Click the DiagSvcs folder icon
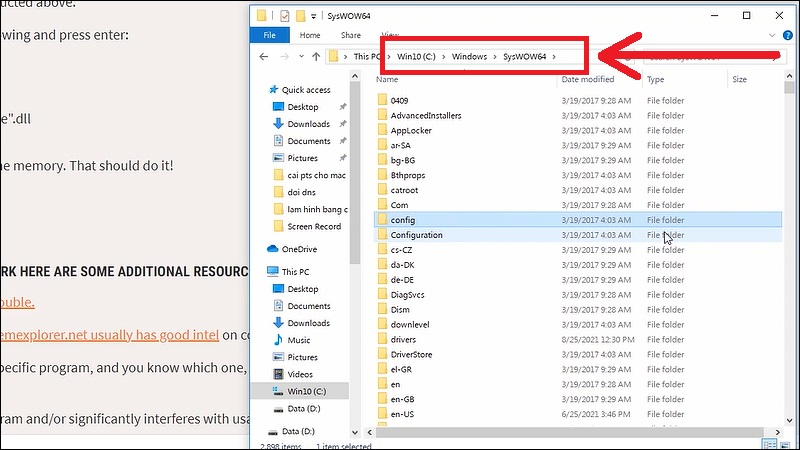 click(382, 294)
